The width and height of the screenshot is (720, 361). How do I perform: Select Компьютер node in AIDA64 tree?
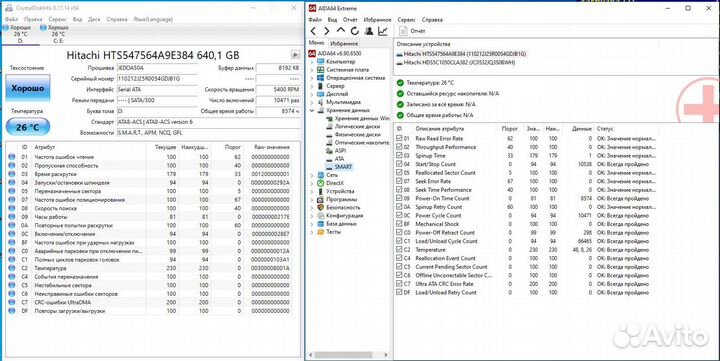point(340,62)
